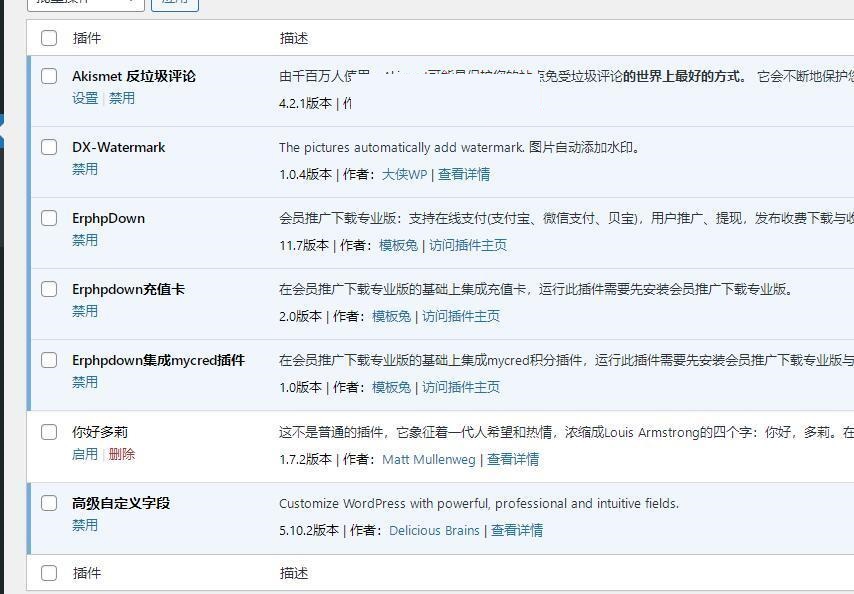The height and width of the screenshot is (594, 854).
Task: Check the 你好多莉 plugin checkbox
Action: click(49, 432)
